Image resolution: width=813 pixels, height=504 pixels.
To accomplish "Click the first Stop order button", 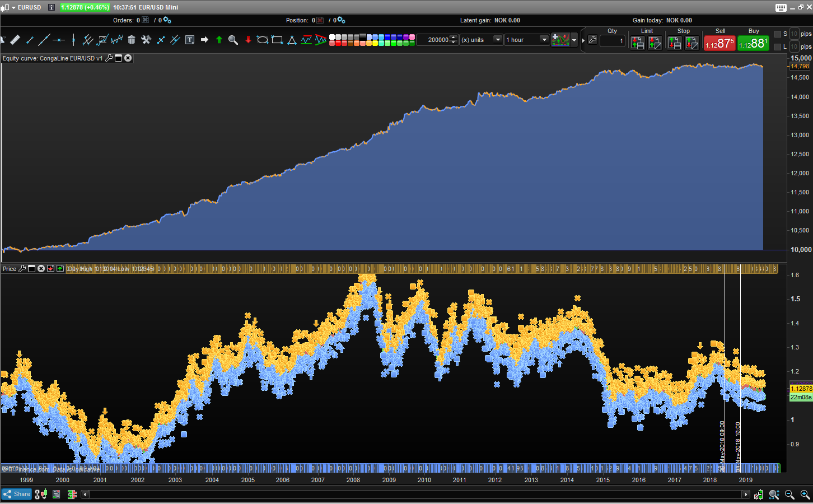I will pyautogui.click(x=675, y=43).
